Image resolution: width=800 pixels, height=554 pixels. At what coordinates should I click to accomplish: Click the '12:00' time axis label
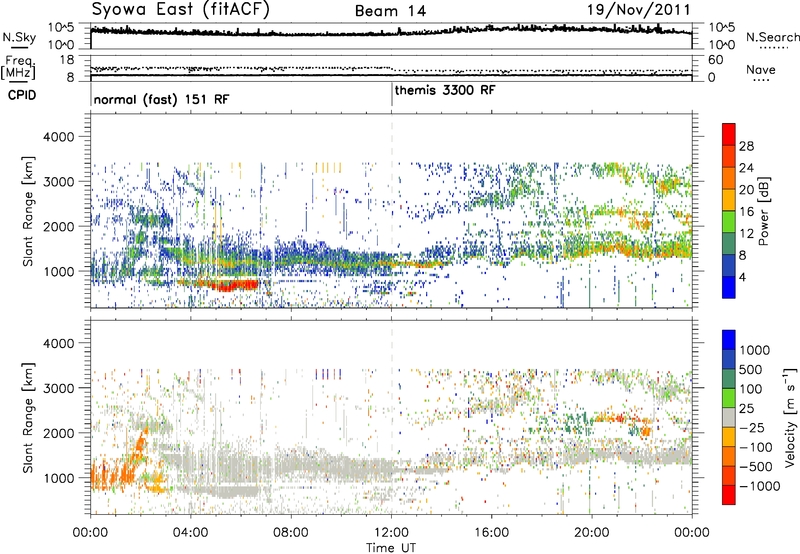click(391, 533)
